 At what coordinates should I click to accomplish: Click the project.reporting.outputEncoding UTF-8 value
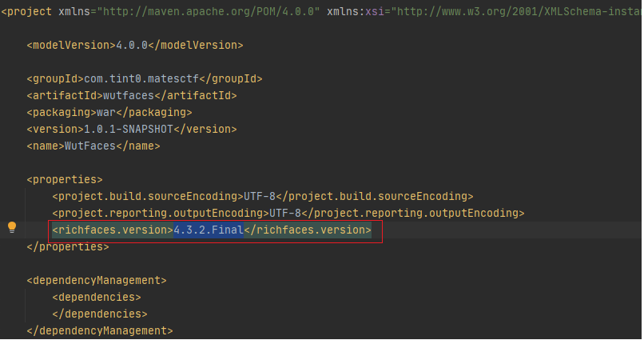[x=285, y=213]
